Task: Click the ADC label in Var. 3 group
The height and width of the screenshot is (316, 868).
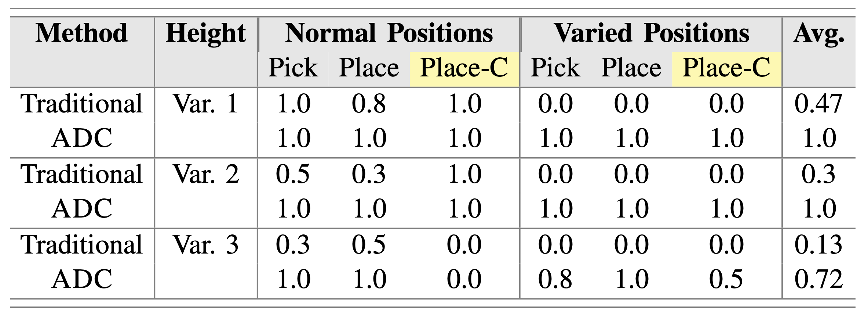Action: pos(81,280)
